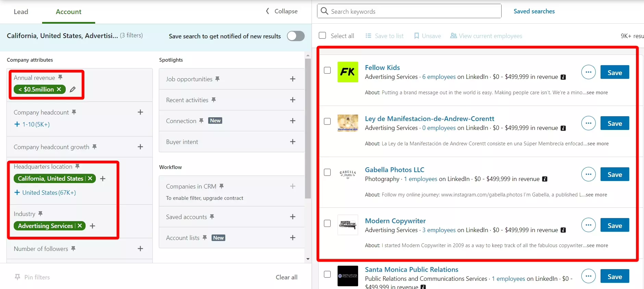Viewport: 644px width, 289px height.
Task: Click Save to list
Action: 384,36
